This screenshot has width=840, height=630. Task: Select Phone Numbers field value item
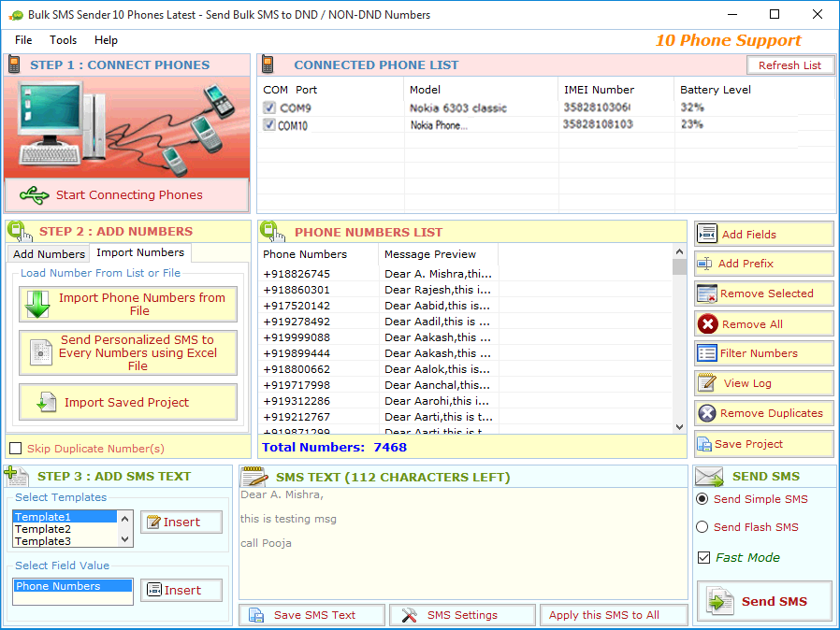pyautogui.click(x=73, y=586)
